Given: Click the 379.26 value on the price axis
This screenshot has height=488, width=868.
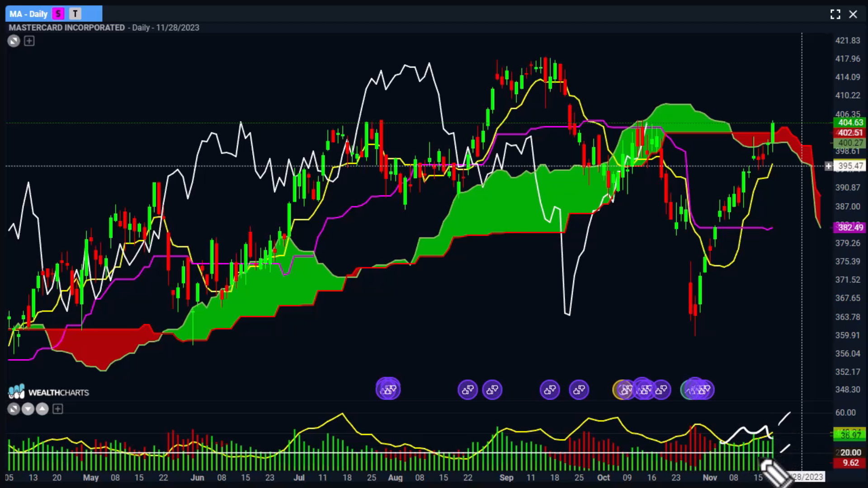Looking at the screenshot, I should pyautogui.click(x=848, y=243).
